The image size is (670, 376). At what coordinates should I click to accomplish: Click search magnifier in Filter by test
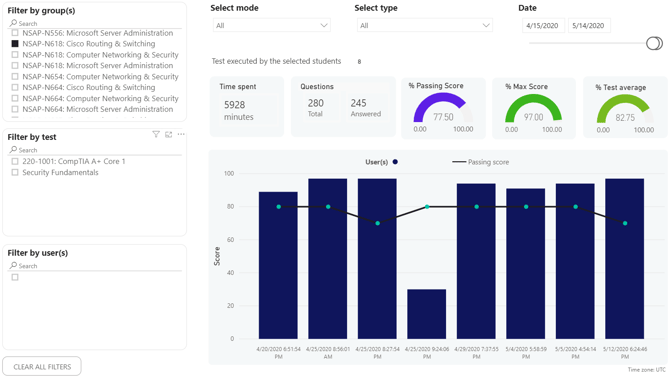point(13,150)
